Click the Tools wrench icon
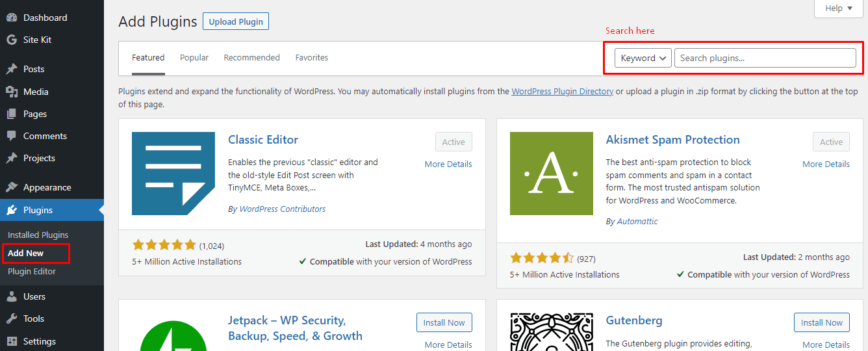 [12, 318]
